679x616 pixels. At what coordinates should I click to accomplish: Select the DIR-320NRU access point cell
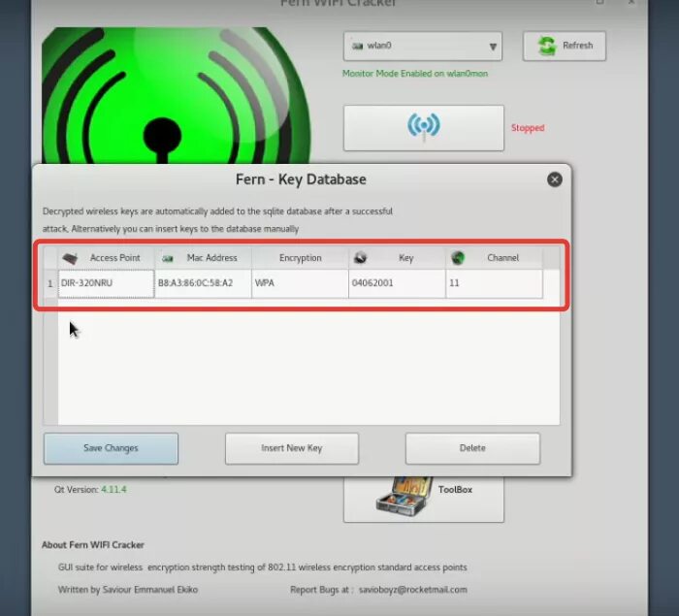106,283
